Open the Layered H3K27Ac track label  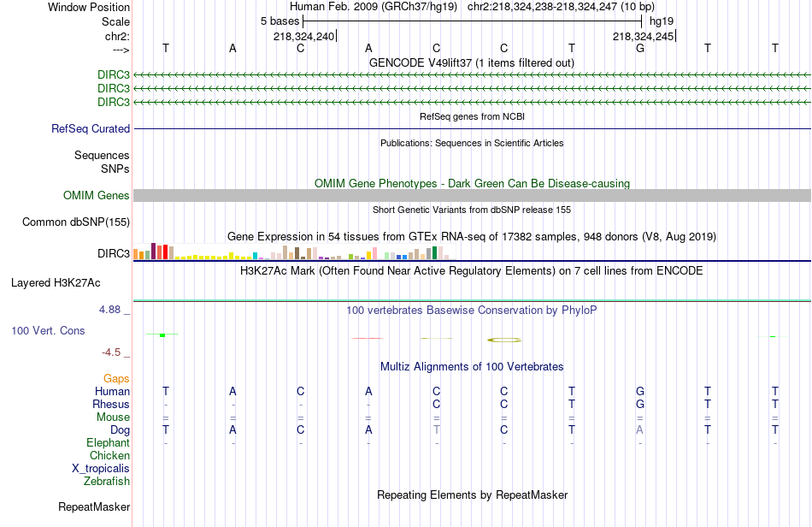(x=56, y=283)
